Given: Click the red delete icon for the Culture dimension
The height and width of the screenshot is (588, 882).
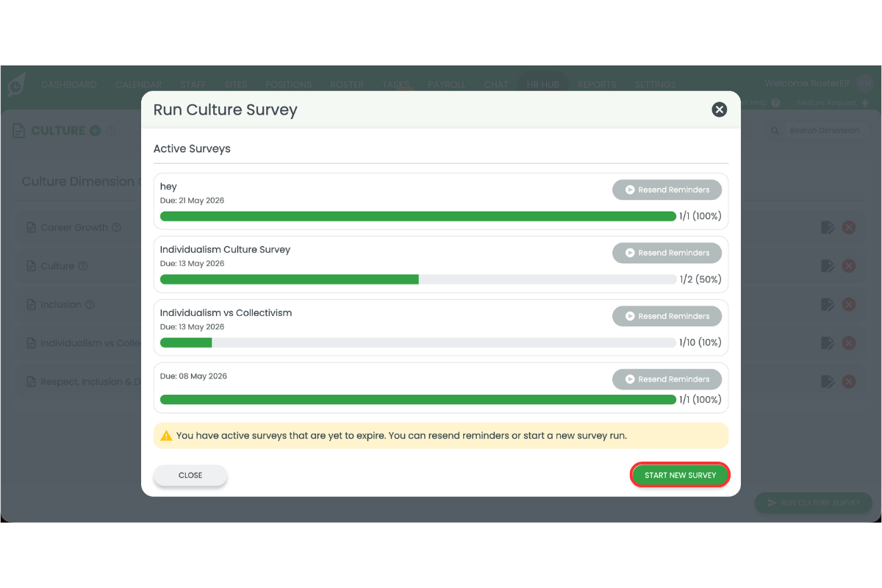Looking at the screenshot, I should click(x=850, y=265).
